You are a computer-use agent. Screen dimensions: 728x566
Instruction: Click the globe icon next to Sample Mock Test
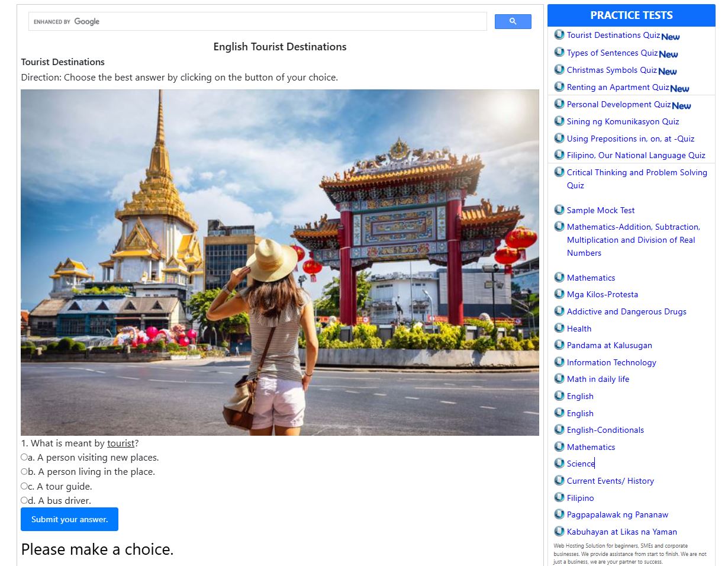[x=559, y=210]
